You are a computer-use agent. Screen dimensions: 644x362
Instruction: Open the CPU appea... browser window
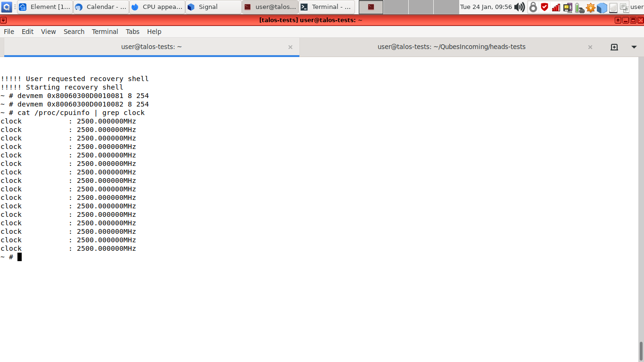pos(157,7)
